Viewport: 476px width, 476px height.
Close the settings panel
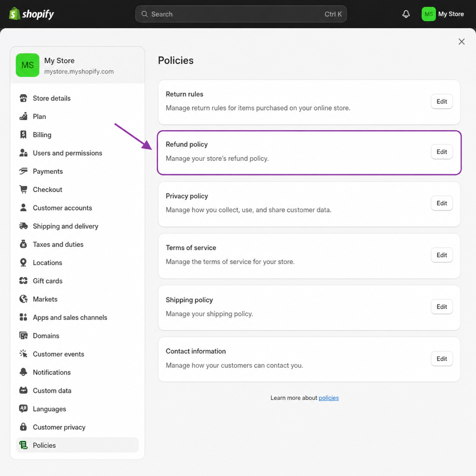point(462,41)
